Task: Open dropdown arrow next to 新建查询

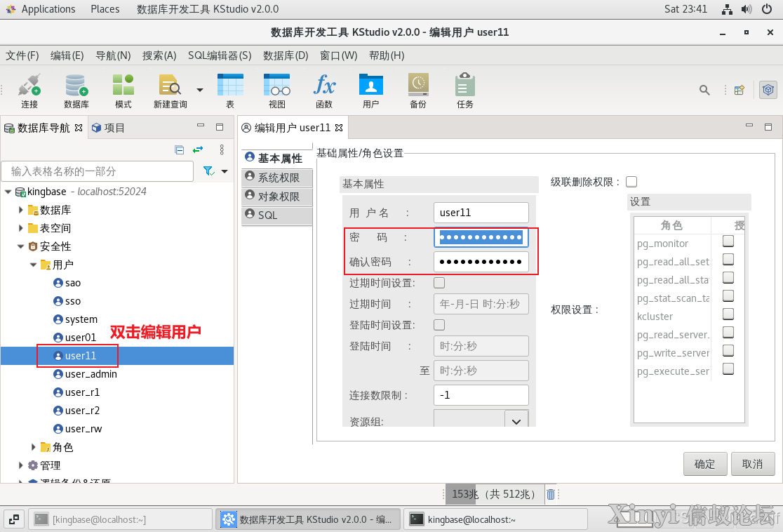Action: [x=200, y=90]
